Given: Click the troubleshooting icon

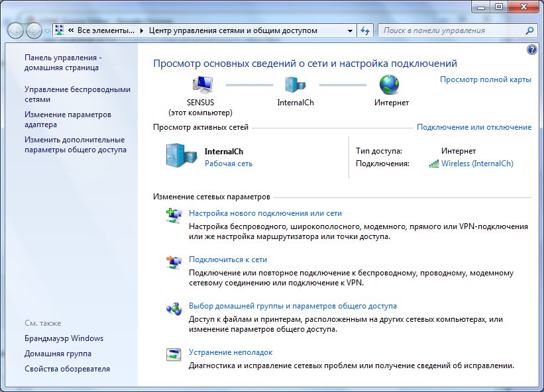Looking at the screenshot, I should click(174, 354).
